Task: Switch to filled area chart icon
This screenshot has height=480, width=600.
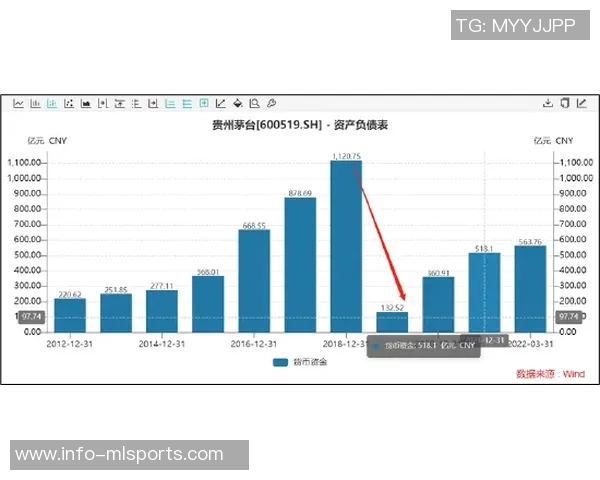Action: pos(86,103)
